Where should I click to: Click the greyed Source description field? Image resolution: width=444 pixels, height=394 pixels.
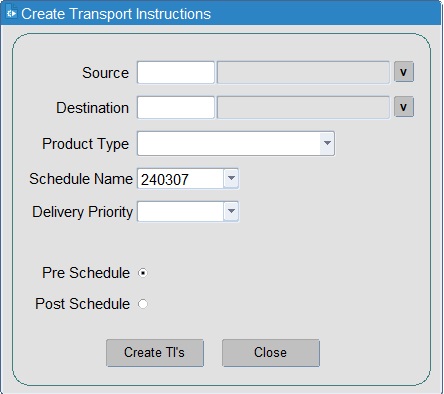click(x=303, y=72)
